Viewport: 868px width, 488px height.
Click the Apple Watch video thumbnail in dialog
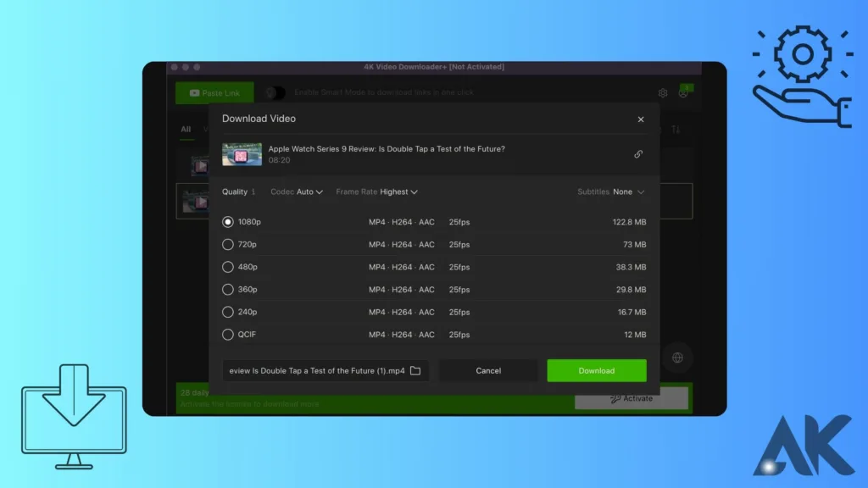(x=242, y=154)
